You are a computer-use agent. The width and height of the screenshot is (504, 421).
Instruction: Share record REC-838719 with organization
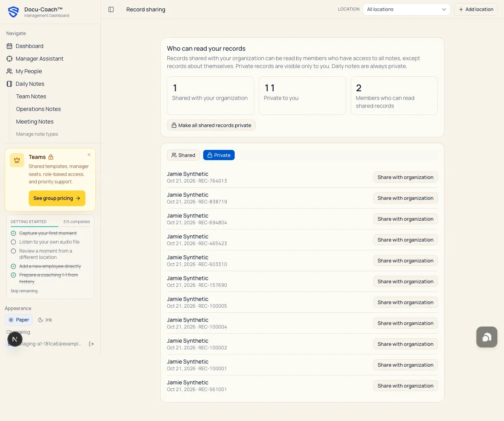coord(405,198)
